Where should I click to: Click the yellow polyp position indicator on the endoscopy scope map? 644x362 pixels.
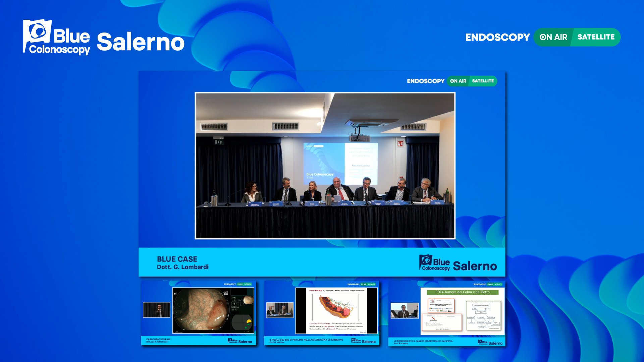[249, 321]
